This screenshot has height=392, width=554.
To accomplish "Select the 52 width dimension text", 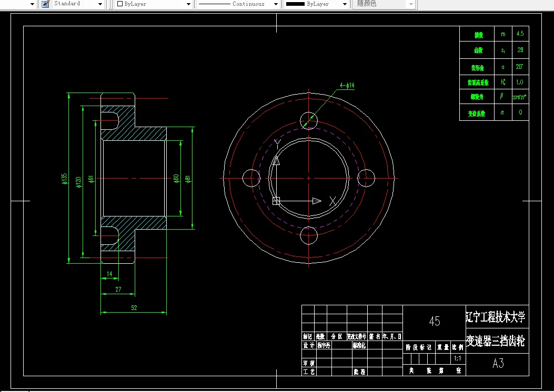I will click(x=134, y=308).
